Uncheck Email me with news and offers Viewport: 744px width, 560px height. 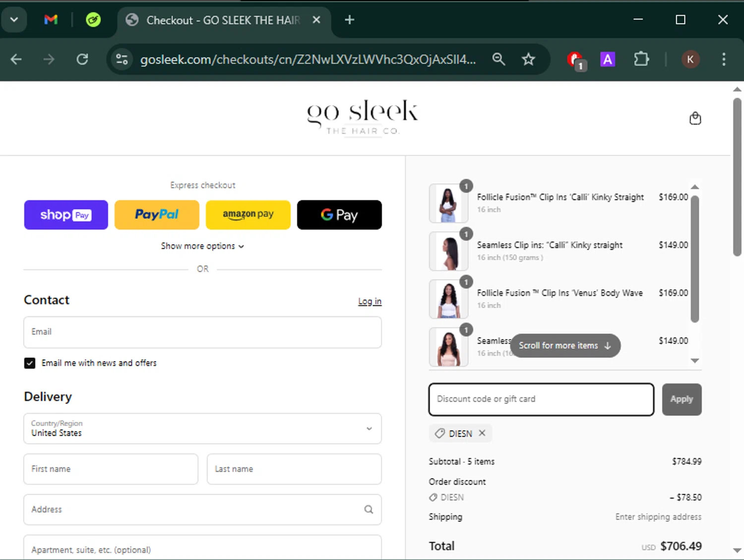click(x=30, y=363)
